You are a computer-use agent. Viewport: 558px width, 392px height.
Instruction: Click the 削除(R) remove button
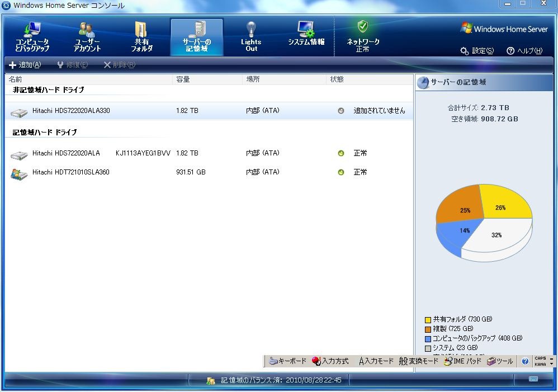tap(120, 65)
